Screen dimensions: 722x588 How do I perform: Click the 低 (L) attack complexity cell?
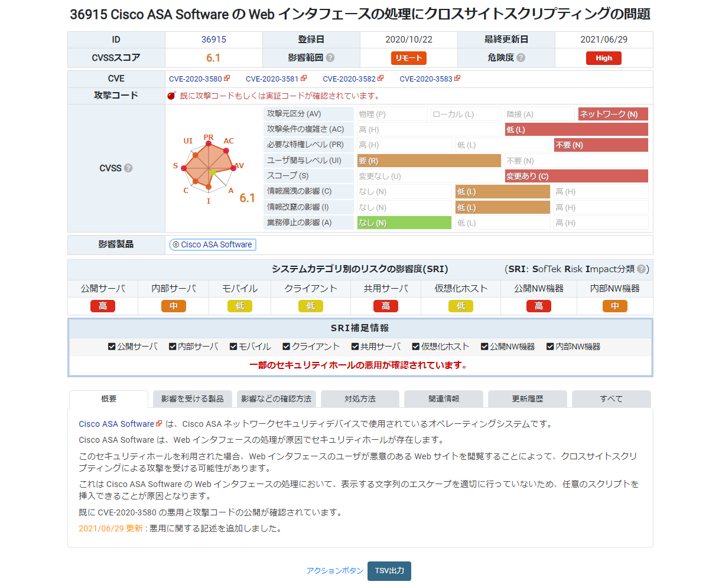point(577,129)
